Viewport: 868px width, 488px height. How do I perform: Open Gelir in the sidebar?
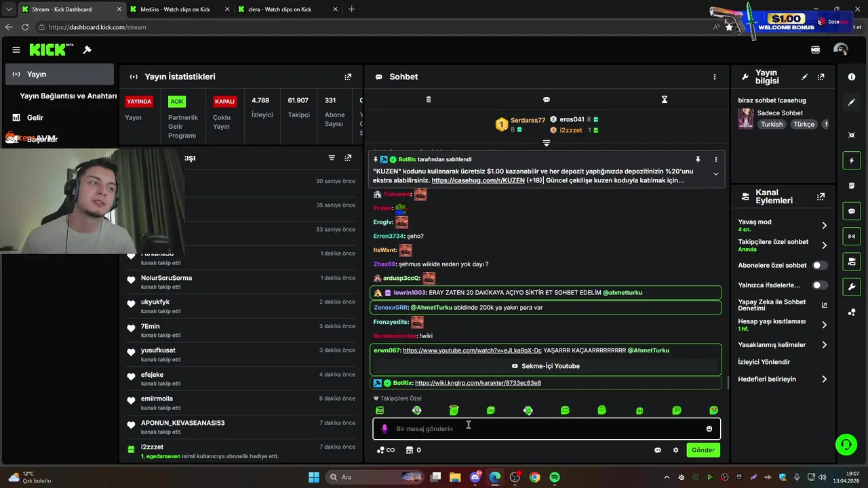click(35, 117)
